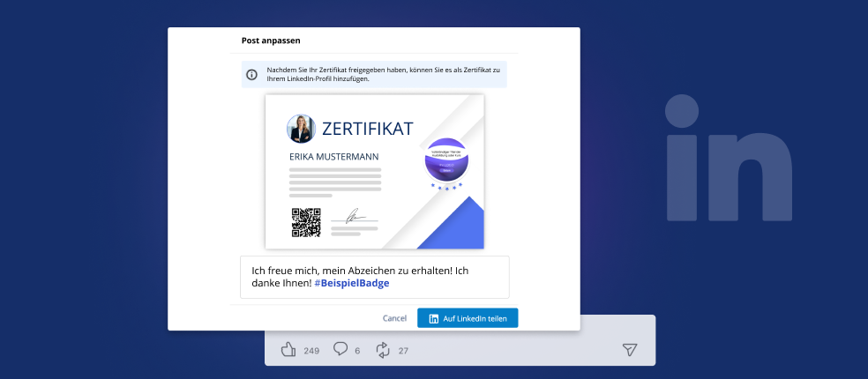Click inside the post message text field
The image size is (868, 379).
click(x=375, y=277)
